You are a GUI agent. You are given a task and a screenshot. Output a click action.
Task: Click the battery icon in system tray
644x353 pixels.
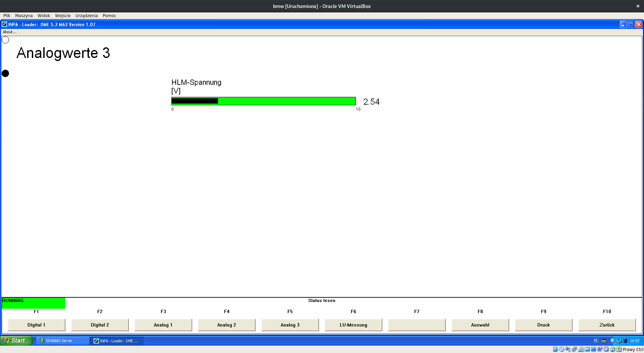coord(626,341)
